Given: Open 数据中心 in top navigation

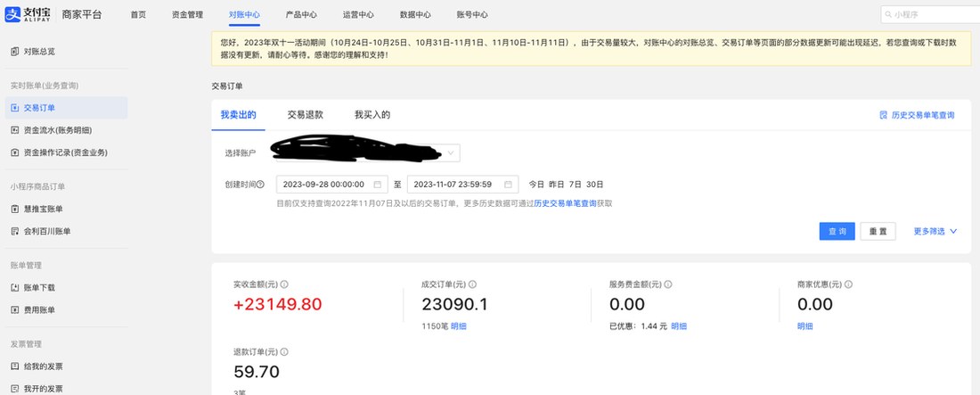Looking at the screenshot, I should (x=416, y=14).
